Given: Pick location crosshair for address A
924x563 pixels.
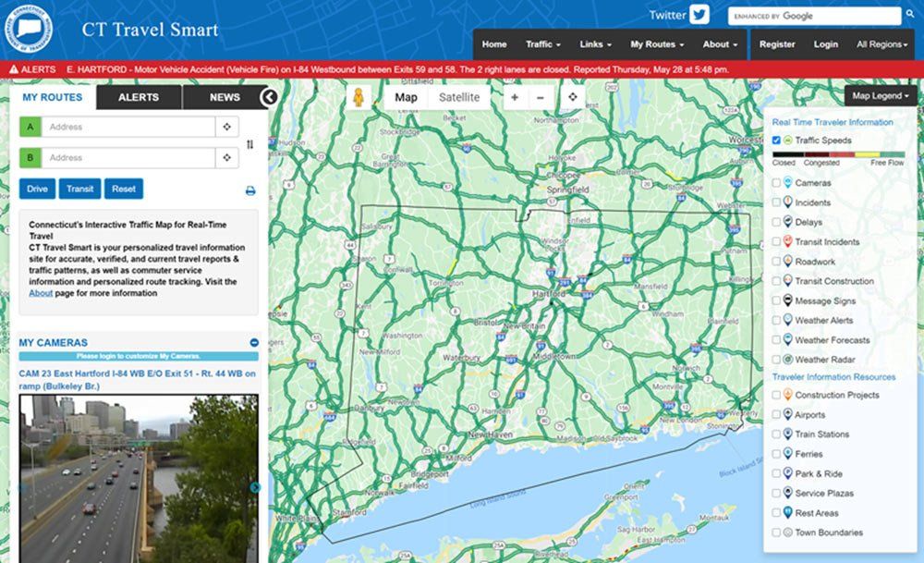Looking at the screenshot, I should pyautogui.click(x=227, y=127).
